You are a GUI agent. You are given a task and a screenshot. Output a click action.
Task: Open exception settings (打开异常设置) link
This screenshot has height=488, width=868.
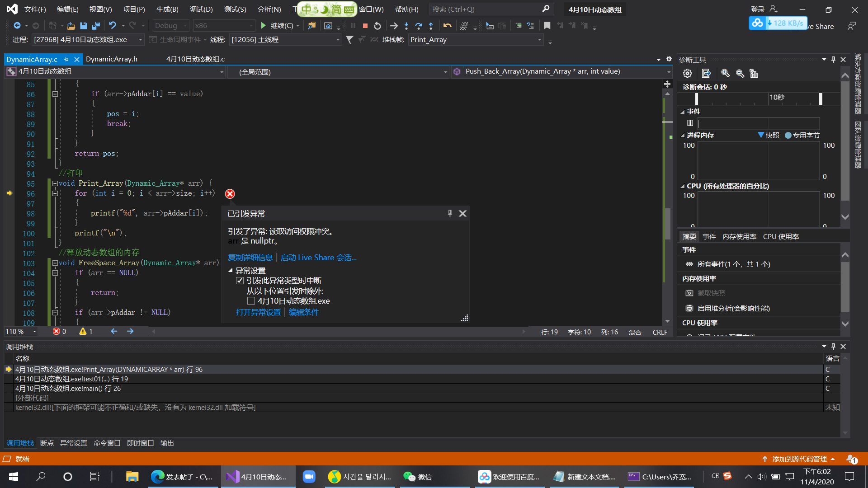point(258,312)
